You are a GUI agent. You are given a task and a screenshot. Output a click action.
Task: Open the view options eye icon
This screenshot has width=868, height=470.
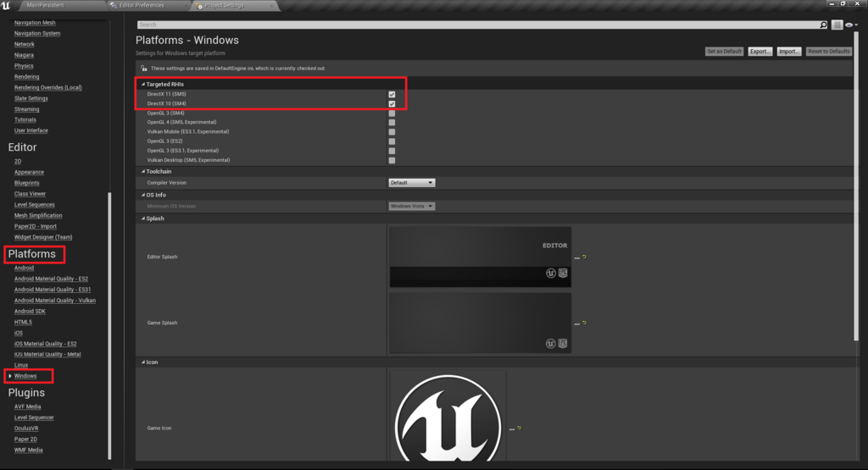[849, 25]
